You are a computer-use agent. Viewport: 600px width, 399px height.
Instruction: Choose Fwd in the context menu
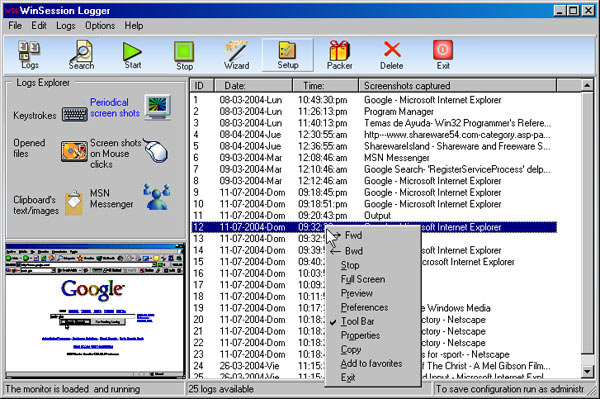[x=373, y=235]
